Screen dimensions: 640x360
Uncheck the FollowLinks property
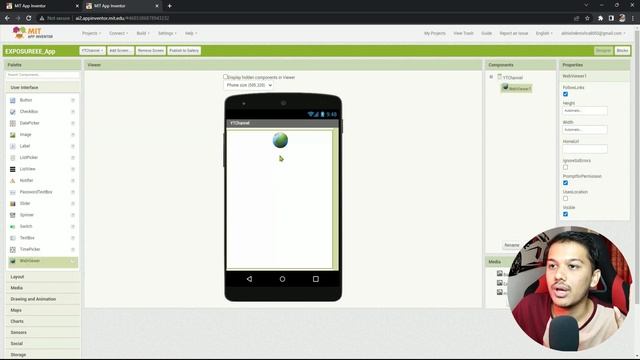[x=565, y=94]
